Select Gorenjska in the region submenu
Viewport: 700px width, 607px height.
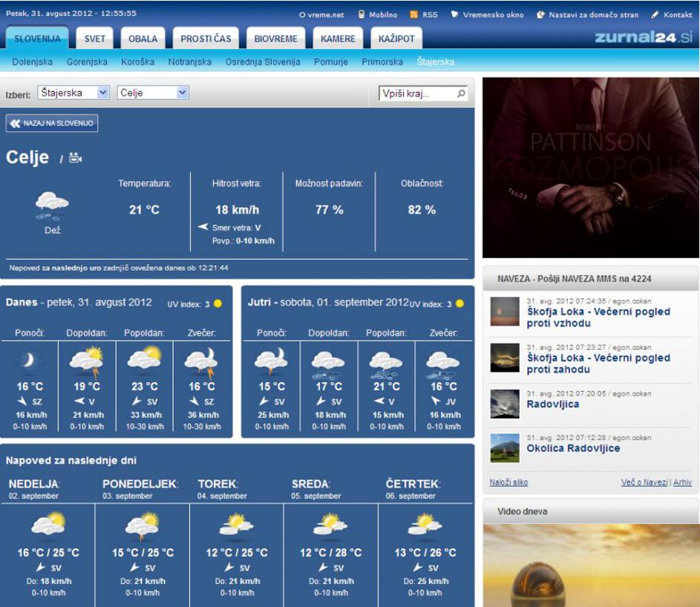coord(87,62)
